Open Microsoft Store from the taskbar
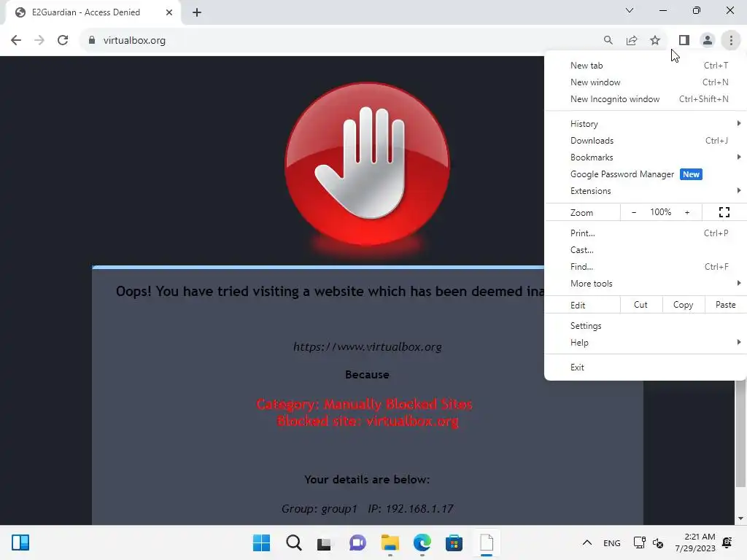Screen dimensions: 747x560 [x=454, y=542]
